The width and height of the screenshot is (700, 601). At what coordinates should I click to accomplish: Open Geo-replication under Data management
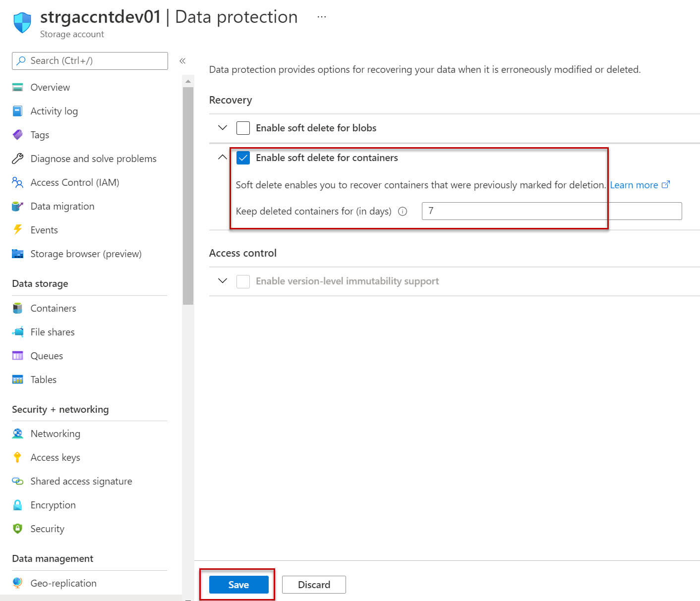[x=63, y=583]
